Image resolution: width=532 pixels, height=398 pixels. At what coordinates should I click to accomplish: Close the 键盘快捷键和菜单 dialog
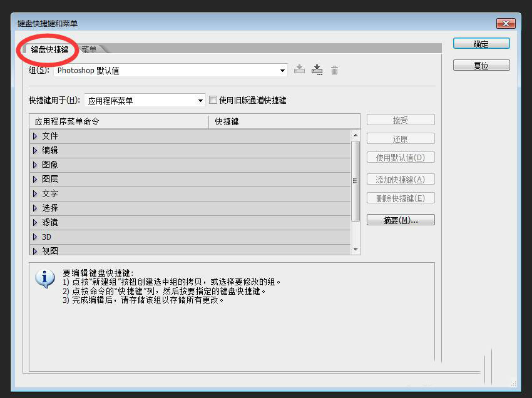pos(506,23)
